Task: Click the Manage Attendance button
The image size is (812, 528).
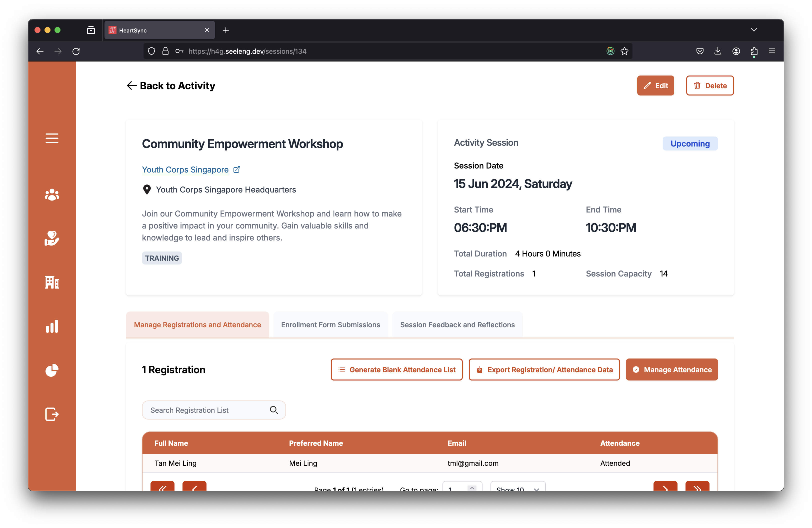Action: pos(671,370)
